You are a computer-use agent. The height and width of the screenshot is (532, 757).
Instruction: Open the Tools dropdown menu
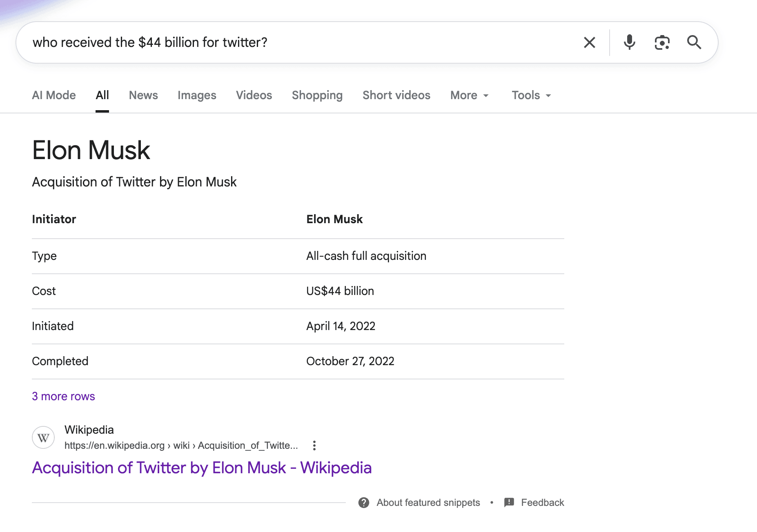click(x=531, y=95)
